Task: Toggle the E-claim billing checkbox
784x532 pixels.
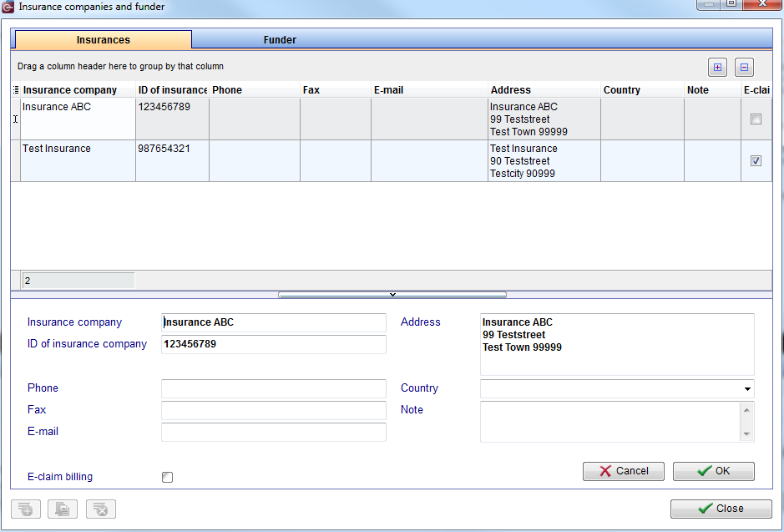Action: tap(168, 477)
